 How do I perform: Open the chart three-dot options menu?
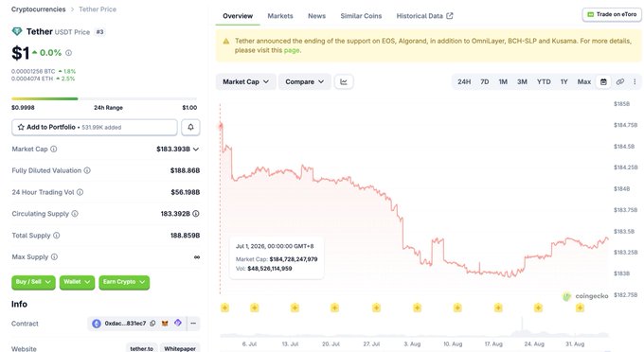[635, 81]
